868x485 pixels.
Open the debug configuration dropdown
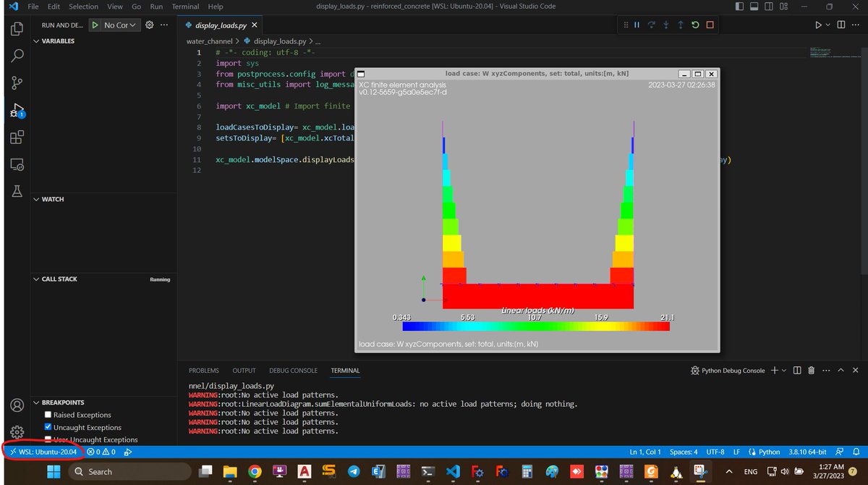click(x=121, y=25)
